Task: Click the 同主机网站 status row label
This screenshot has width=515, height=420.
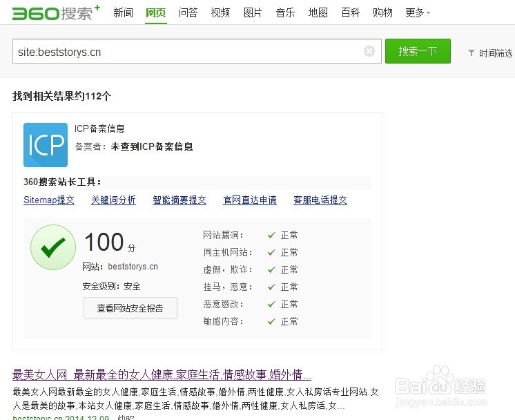Action: (x=228, y=252)
